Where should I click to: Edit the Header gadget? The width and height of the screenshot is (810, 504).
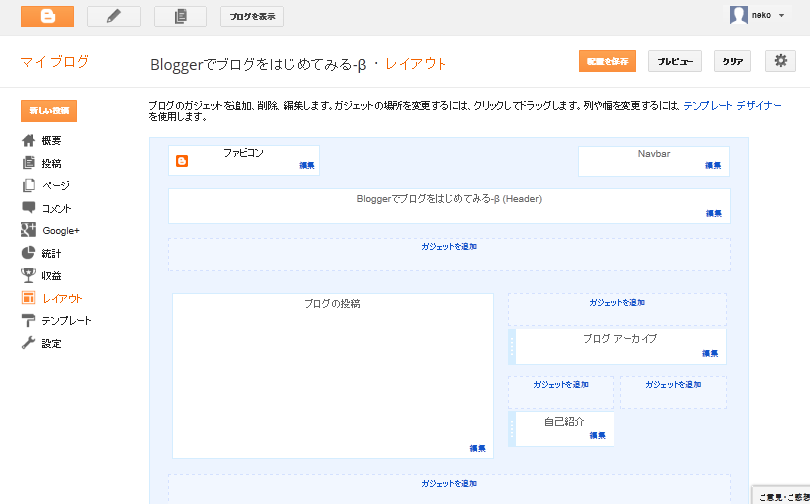(713, 213)
